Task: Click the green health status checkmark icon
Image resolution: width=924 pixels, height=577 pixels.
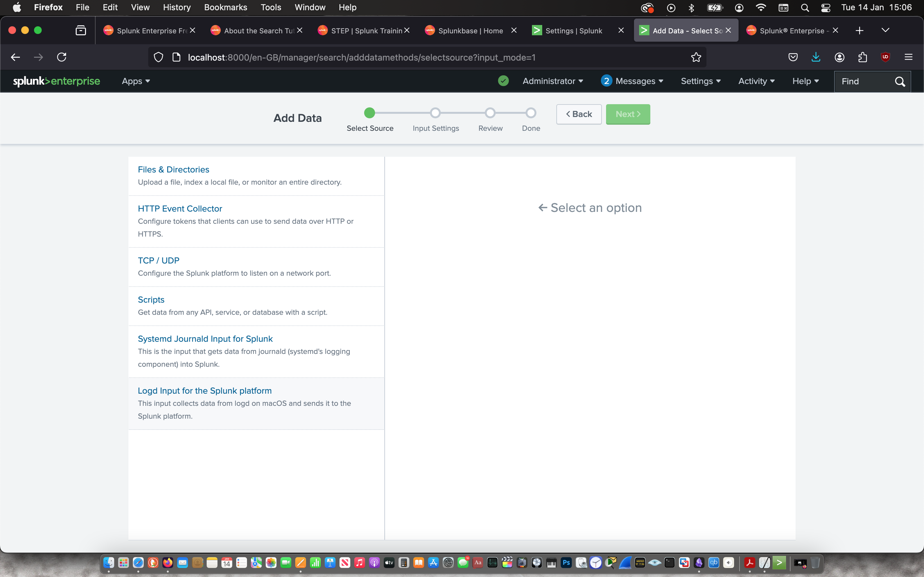Action: pyautogui.click(x=503, y=81)
